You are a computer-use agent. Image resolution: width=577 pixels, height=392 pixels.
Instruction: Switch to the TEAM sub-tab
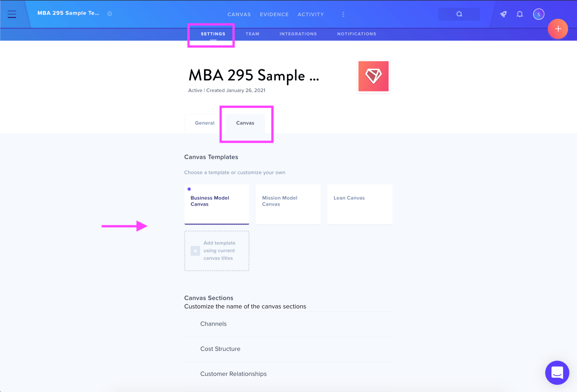(x=252, y=34)
